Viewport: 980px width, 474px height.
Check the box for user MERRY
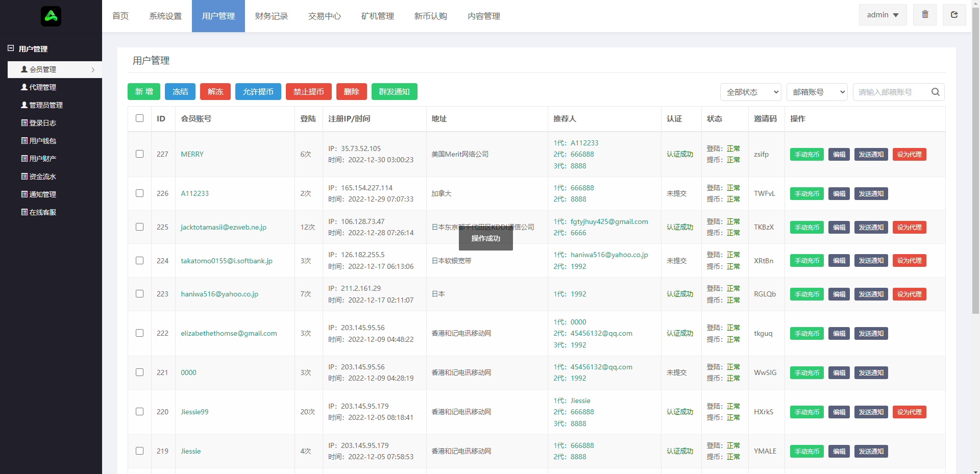tap(139, 154)
